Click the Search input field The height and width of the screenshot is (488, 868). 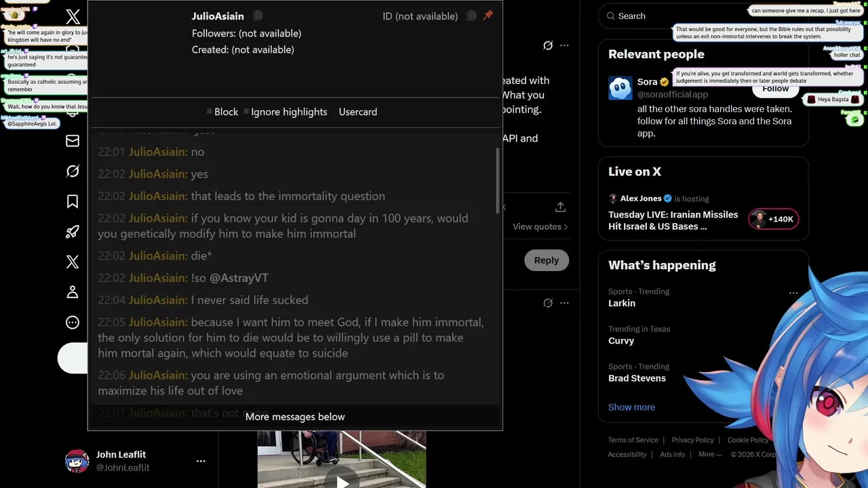point(703,16)
